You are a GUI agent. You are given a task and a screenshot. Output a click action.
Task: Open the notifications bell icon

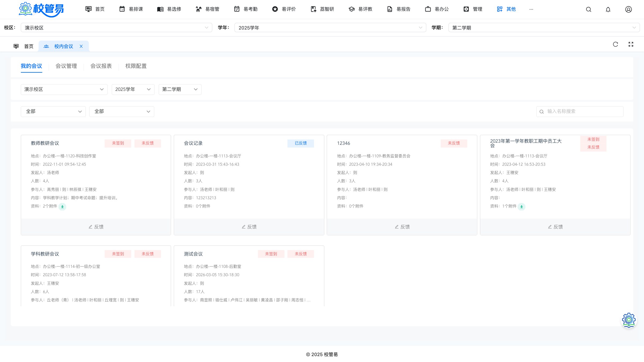[x=608, y=9]
